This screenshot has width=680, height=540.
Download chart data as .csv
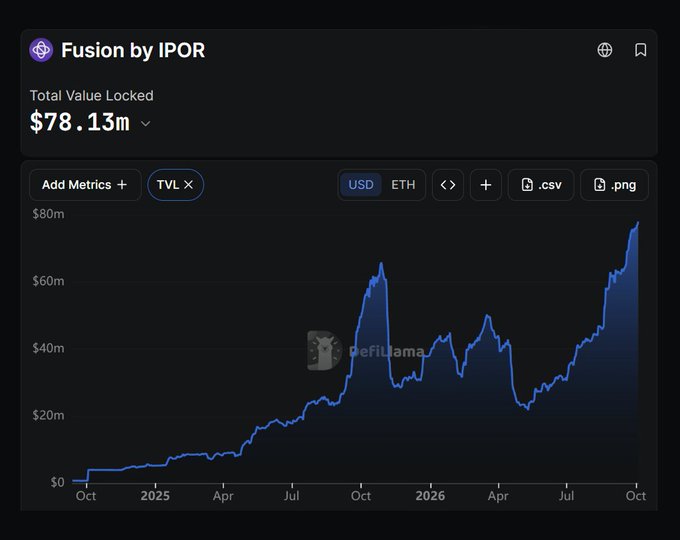click(x=541, y=185)
